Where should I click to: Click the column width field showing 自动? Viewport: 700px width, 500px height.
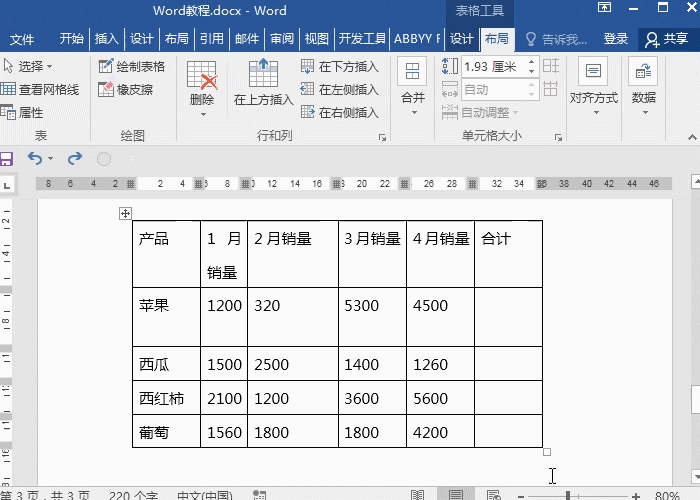pyautogui.click(x=494, y=90)
